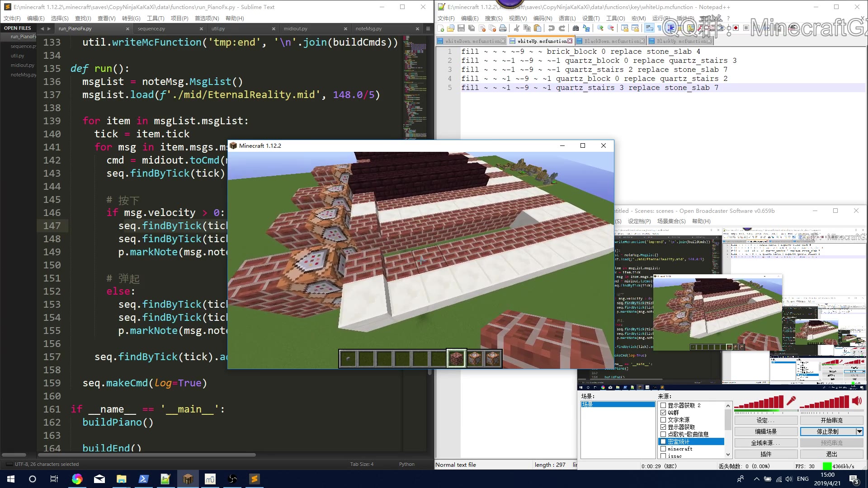Image resolution: width=868 pixels, height=488 pixels.
Task: Click the Save icon in Notepad++ toolbar
Action: 461,28
